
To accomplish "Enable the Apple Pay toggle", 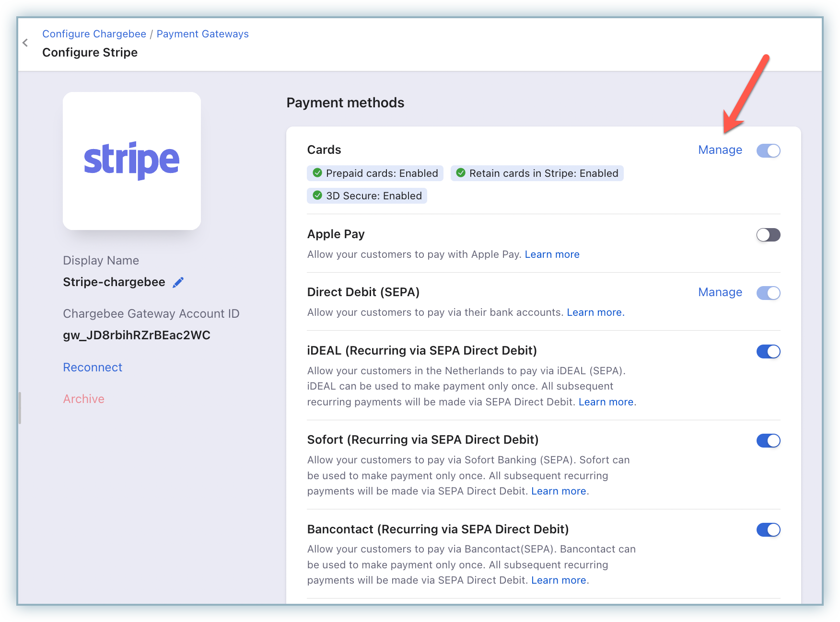I will (768, 235).
